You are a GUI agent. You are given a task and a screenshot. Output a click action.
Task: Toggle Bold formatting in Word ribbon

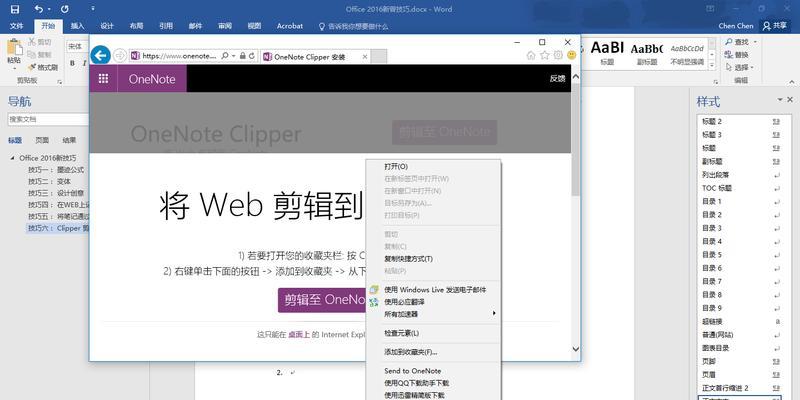[x=72, y=63]
